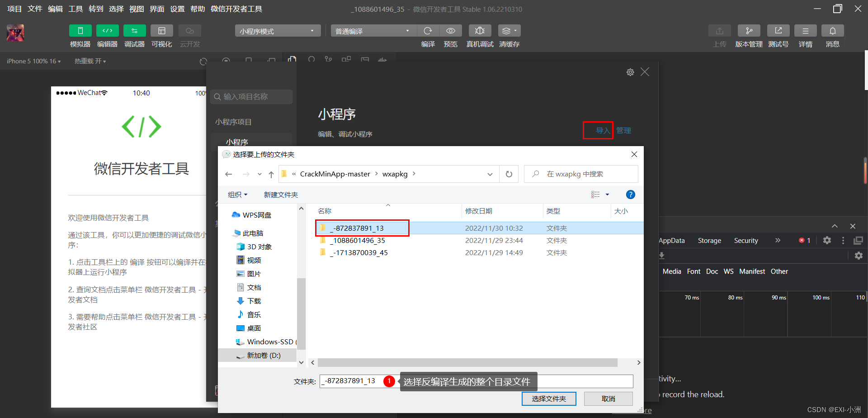Toggle the editor (编辑器) panel
This screenshot has width=868, height=418.
click(x=108, y=31)
